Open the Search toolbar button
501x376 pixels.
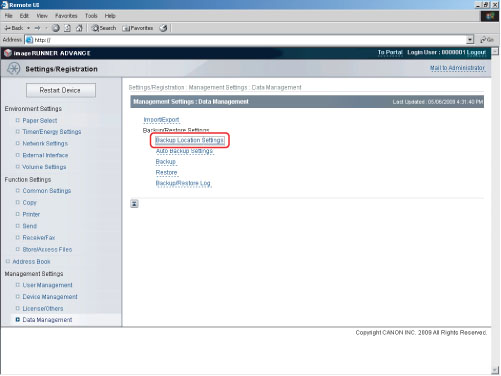pos(104,28)
